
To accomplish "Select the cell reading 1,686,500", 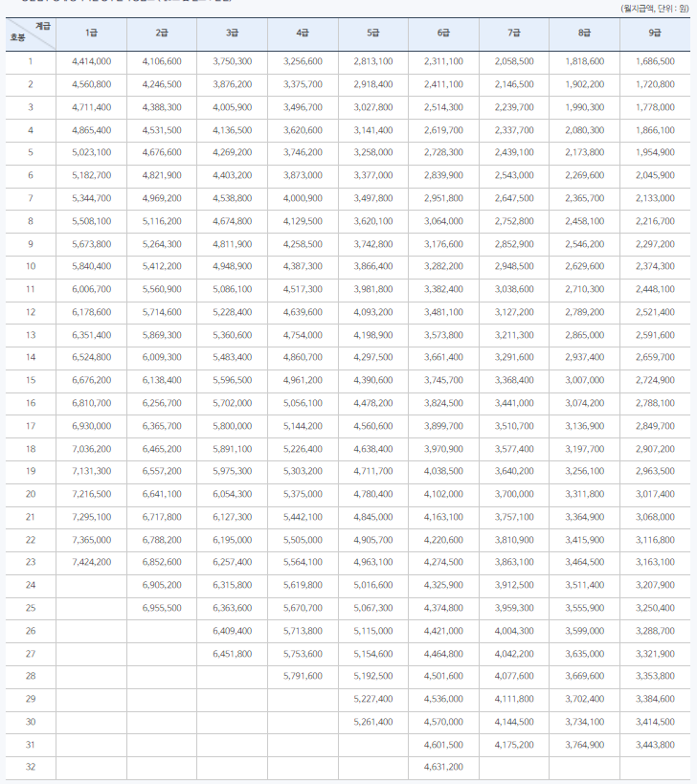I will 655,61.
